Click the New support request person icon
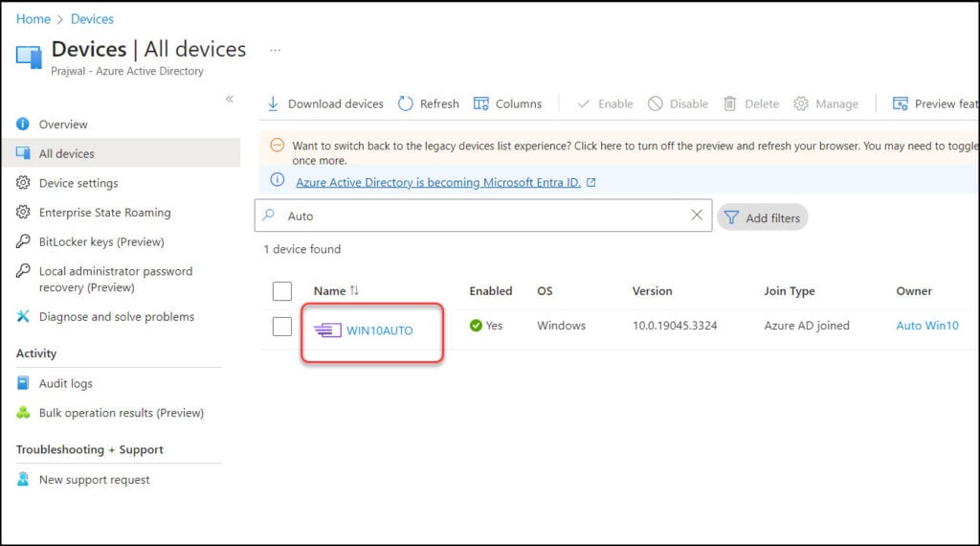980x546 pixels. pos(23,479)
